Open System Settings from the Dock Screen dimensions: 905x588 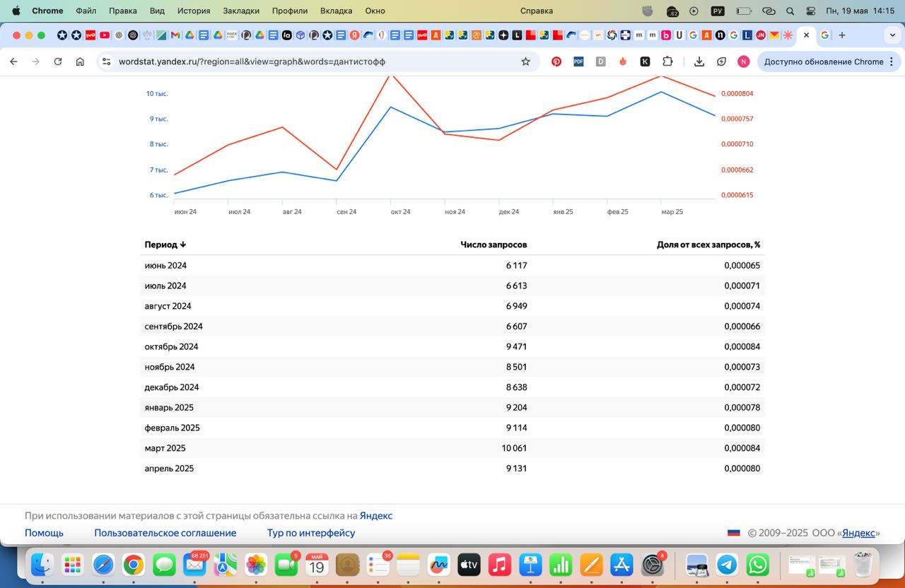tap(652, 565)
